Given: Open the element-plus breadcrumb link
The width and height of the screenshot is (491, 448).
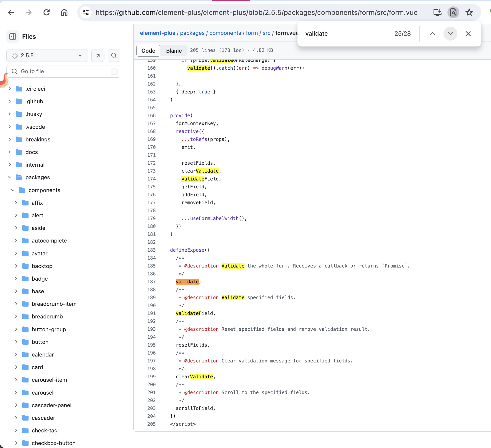Looking at the screenshot, I should [x=157, y=33].
